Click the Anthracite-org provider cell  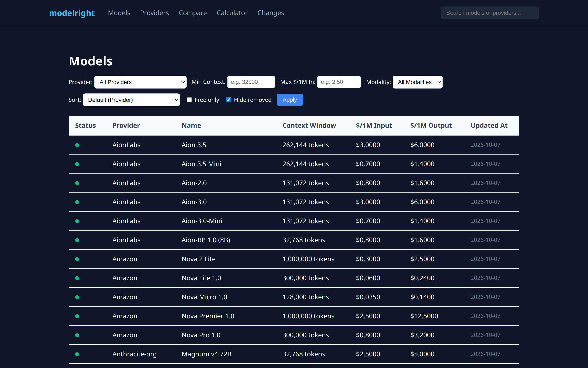point(134,354)
